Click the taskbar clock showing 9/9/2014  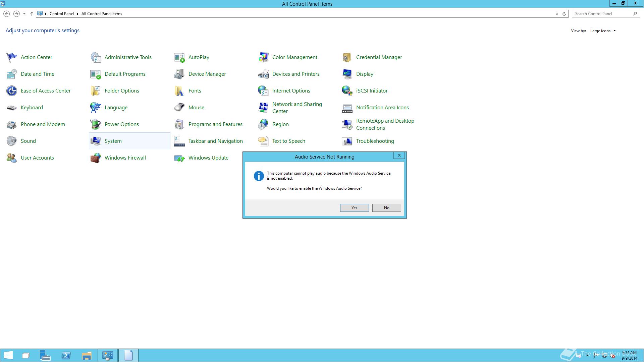pyautogui.click(x=629, y=355)
